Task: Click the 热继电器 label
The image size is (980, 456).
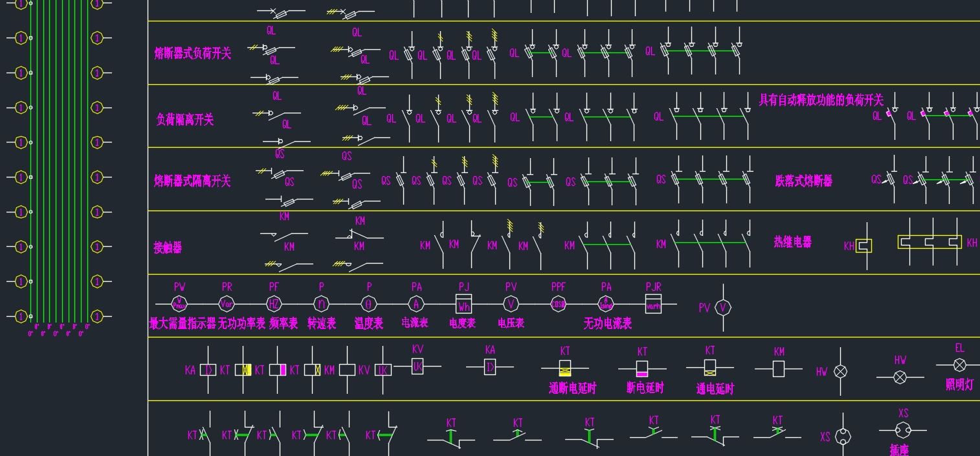Action: point(792,242)
